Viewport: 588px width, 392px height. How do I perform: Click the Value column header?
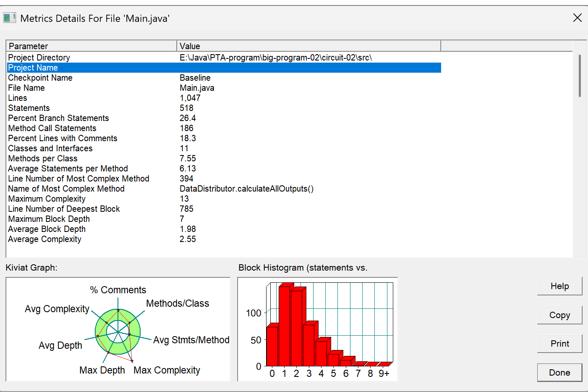[308, 46]
